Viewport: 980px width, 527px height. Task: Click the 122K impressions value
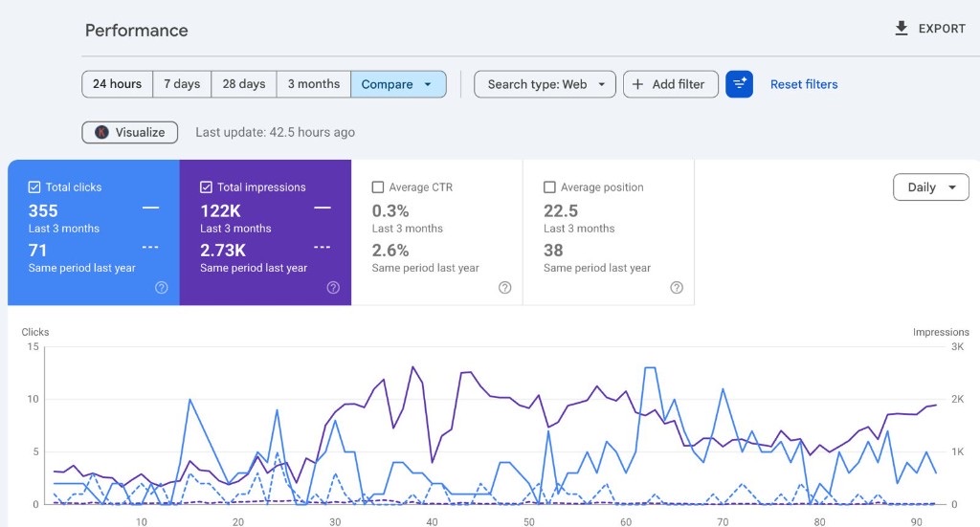point(221,211)
